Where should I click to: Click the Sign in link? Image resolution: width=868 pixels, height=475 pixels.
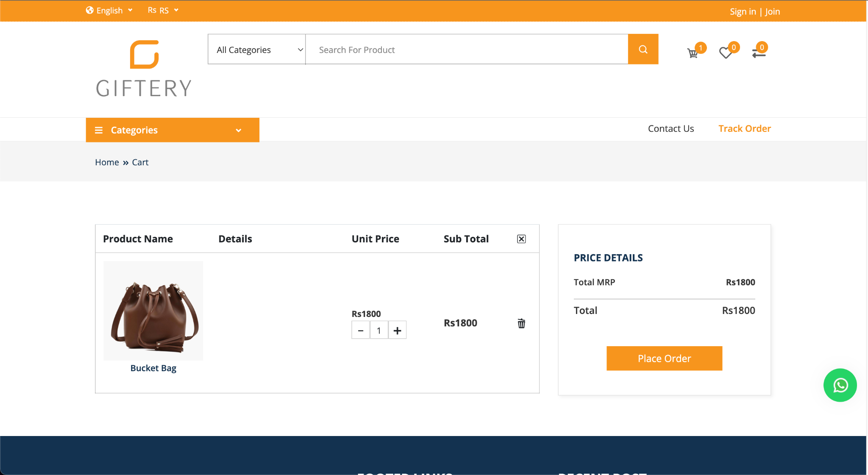tap(743, 11)
